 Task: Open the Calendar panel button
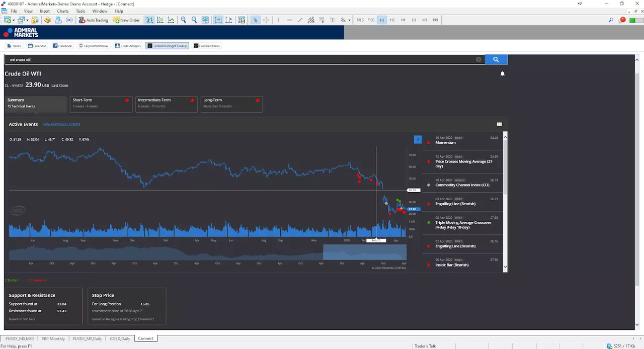(37, 46)
